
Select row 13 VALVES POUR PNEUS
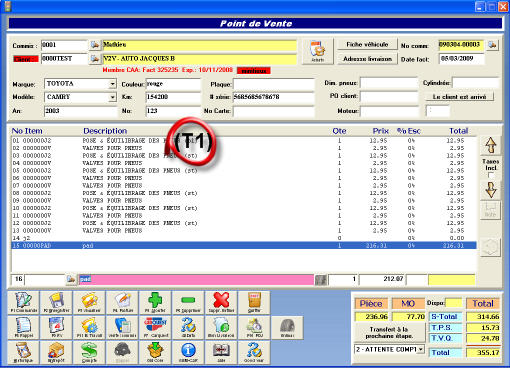[x=244, y=231]
